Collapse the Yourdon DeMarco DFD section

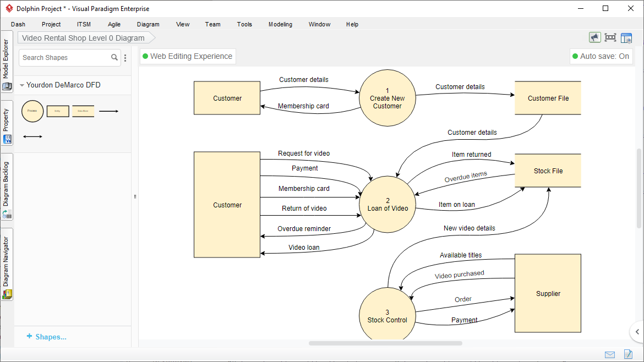point(22,85)
